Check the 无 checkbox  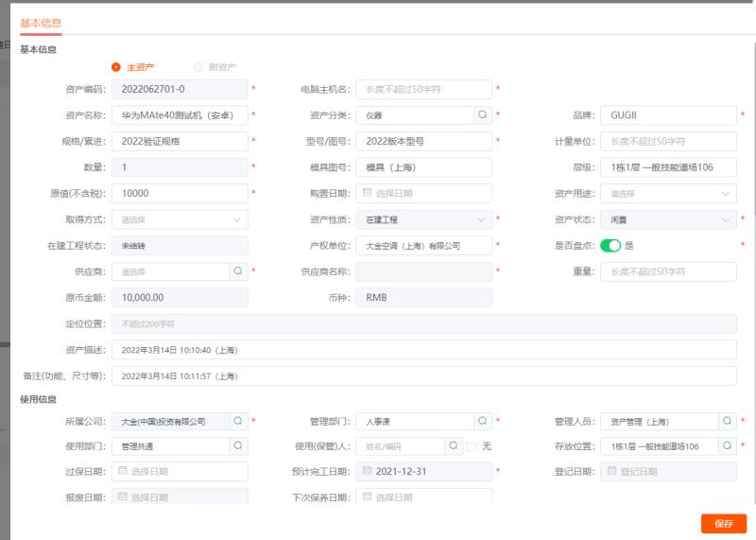472,446
